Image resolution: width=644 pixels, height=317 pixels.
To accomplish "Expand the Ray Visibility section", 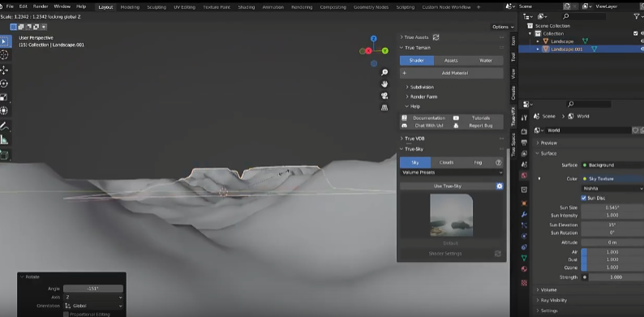I will point(538,300).
